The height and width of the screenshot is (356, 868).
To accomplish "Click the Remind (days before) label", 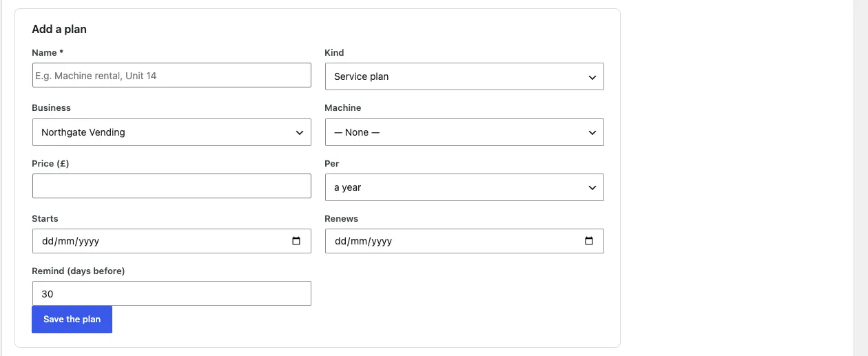I will coord(79,271).
